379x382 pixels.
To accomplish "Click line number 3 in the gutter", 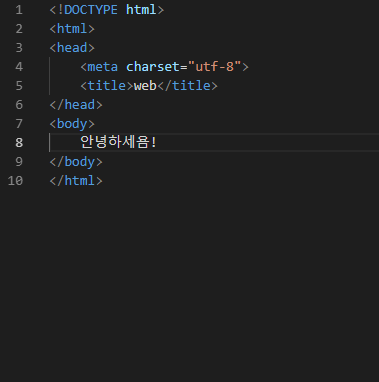I will coord(19,48).
